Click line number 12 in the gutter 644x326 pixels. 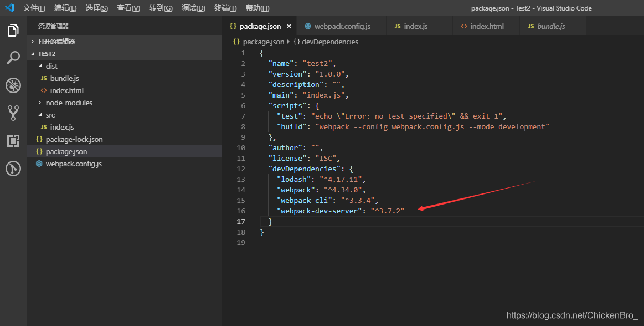pyautogui.click(x=241, y=169)
